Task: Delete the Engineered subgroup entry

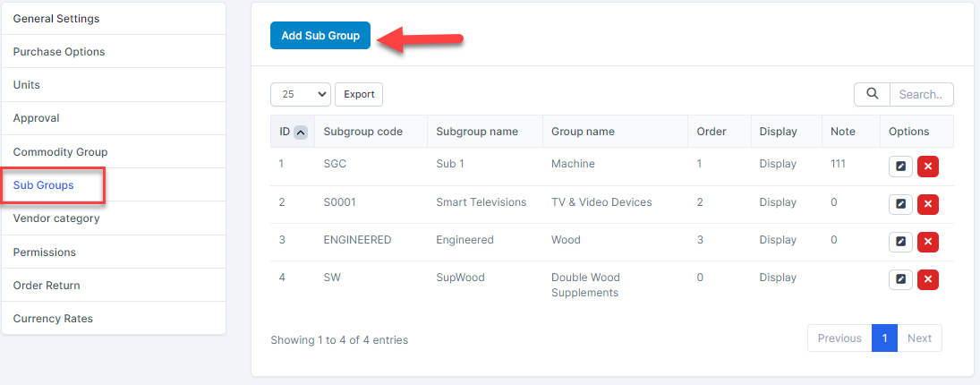Action: (x=928, y=242)
